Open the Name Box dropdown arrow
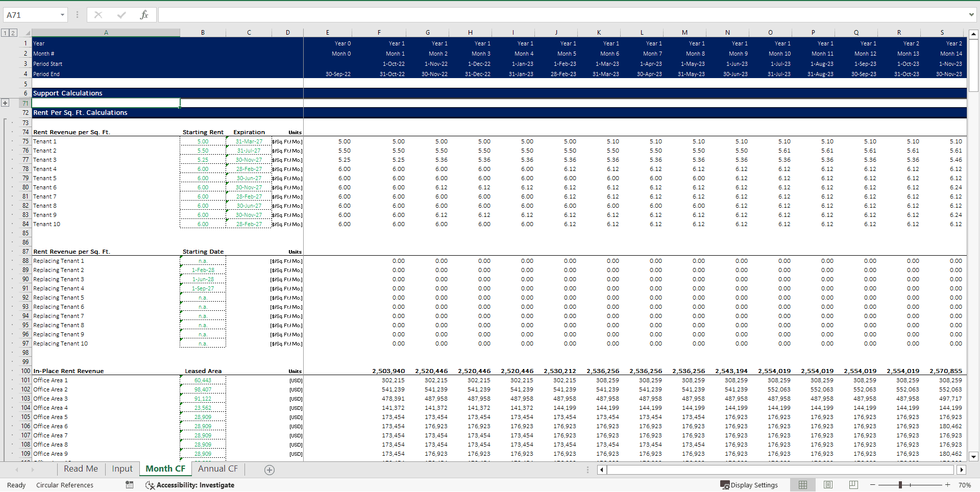The image size is (980, 492). pyautogui.click(x=63, y=15)
